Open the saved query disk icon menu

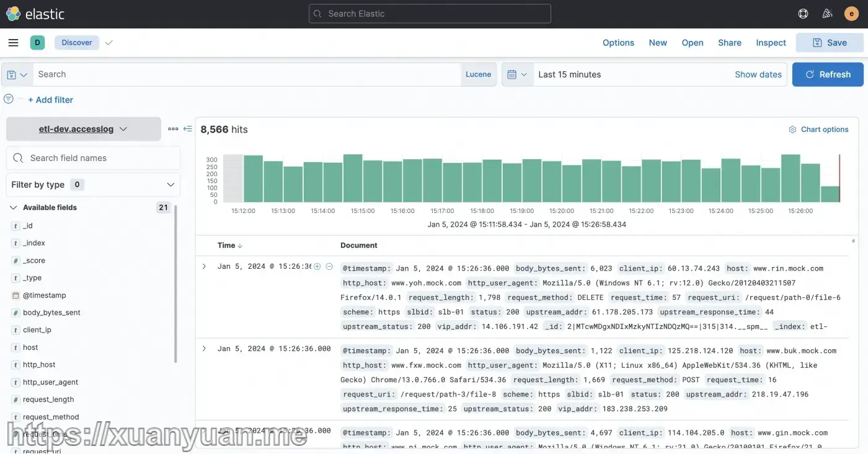pos(17,74)
